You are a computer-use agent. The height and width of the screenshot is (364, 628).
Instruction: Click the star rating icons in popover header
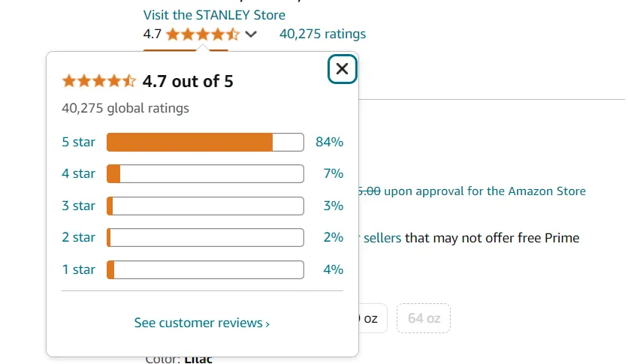(99, 81)
